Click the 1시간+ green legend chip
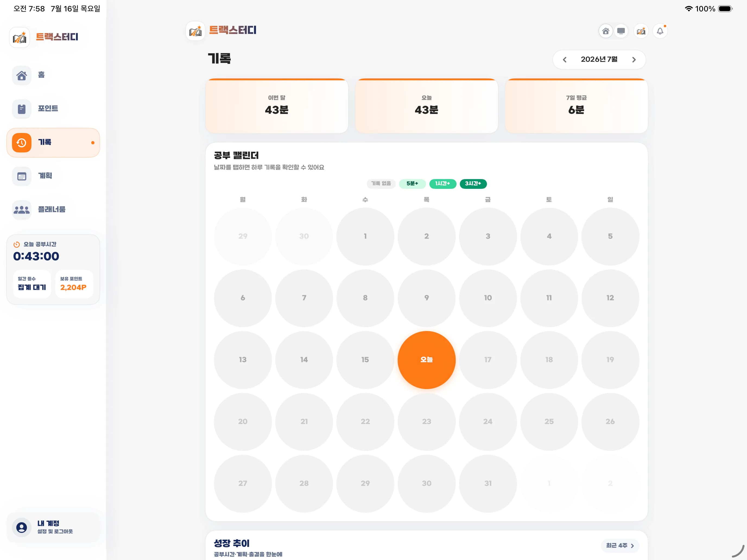Image resolution: width=747 pixels, height=560 pixels. (x=442, y=184)
